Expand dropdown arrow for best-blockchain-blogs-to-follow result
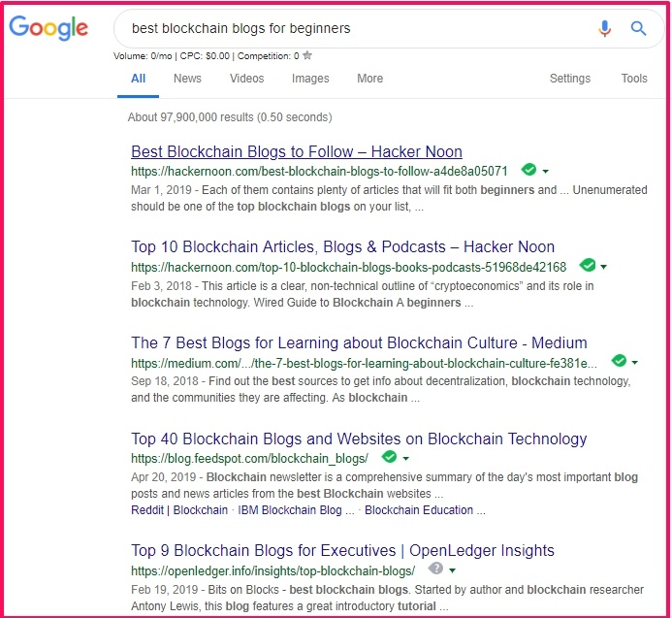 tap(546, 172)
